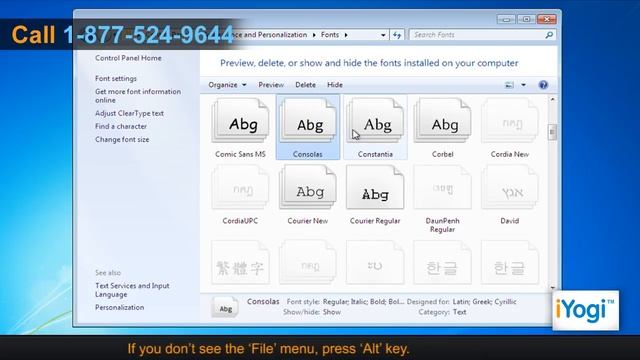Select the DaunPenh Regular font icon
640x360 pixels.
[x=442, y=187]
